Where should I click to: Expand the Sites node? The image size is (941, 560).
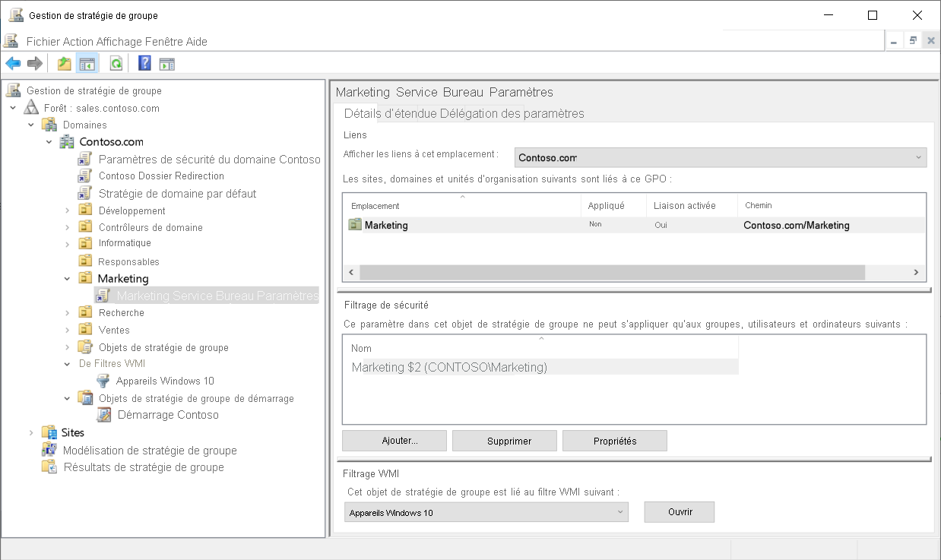pos(30,432)
